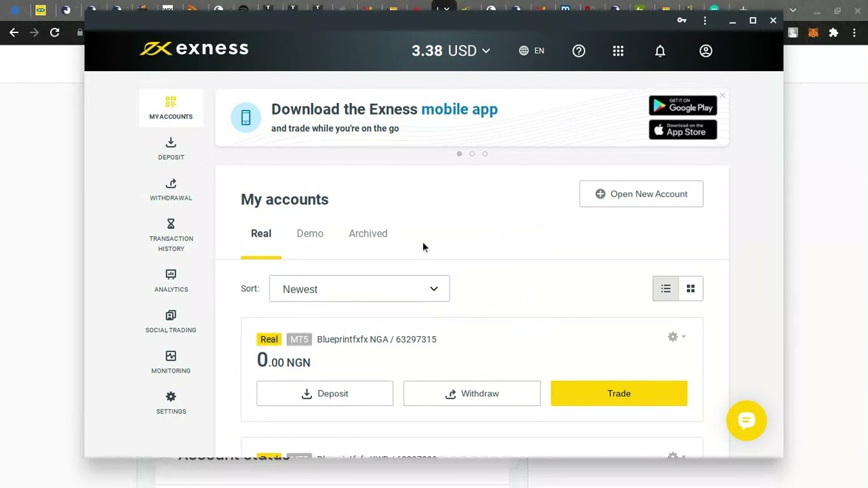
Task: Open the help question mark icon
Action: coord(578,51)
